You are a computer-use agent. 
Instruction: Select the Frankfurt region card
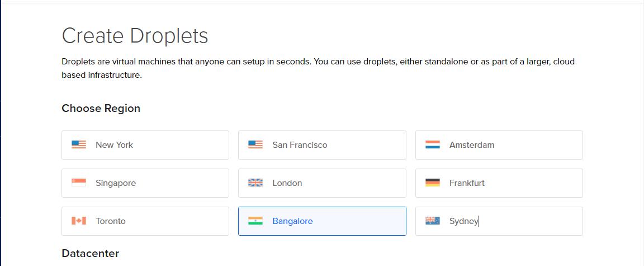(x=499, y=183)
